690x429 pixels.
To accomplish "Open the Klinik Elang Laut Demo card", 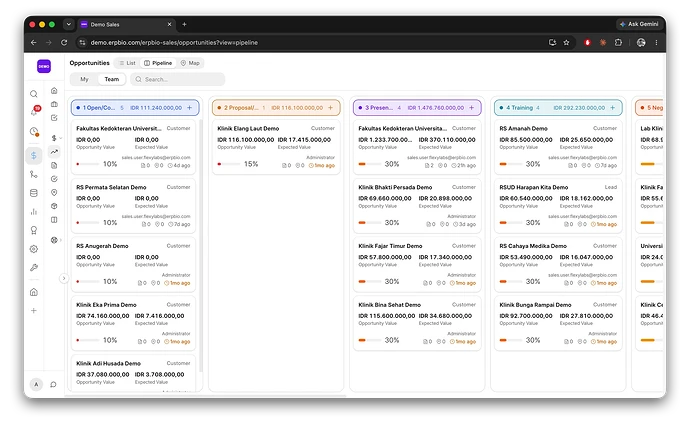I will [x=276, y=147].
